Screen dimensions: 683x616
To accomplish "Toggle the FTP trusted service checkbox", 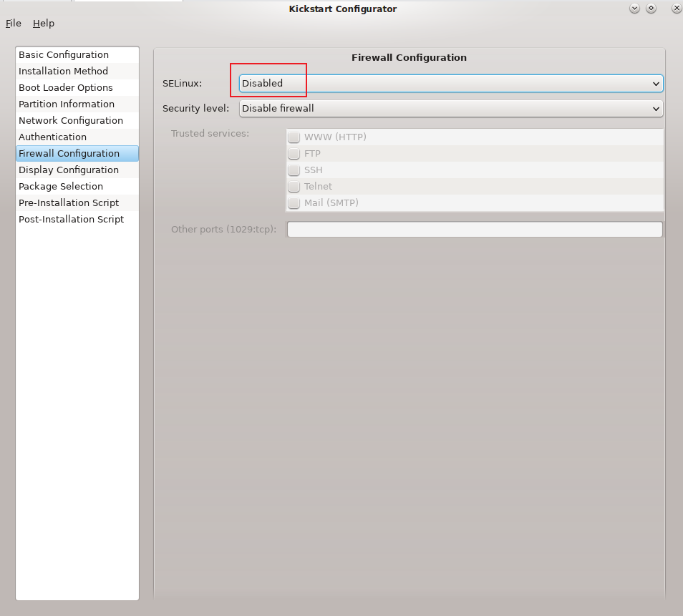I will pyautogui.click(x=294, y=154).
